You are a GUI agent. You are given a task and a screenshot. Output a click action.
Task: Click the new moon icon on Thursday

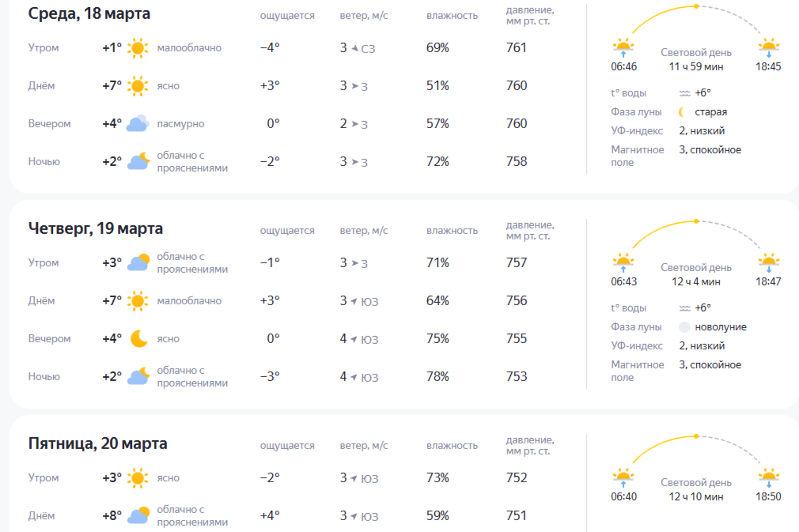pyautogui.click(x=684, y=327)
